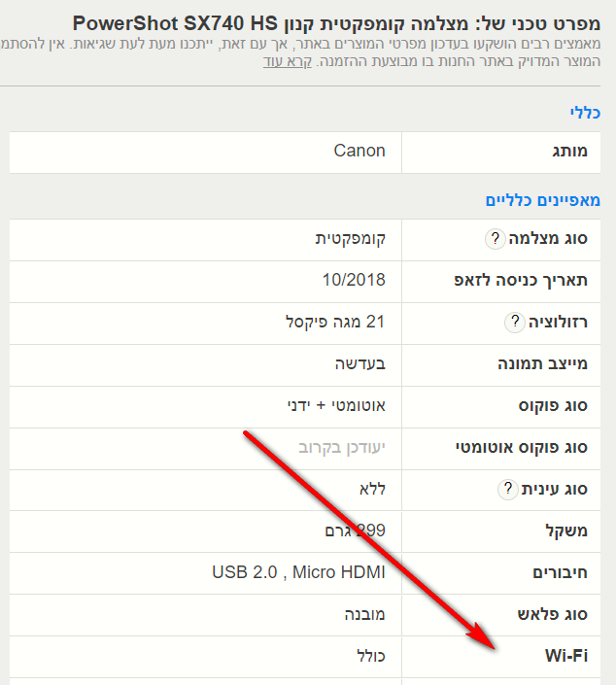This screenshot has height=685, width=616.
Task: Click the 'Canon' brand value
Action: [x=359, y=151]
